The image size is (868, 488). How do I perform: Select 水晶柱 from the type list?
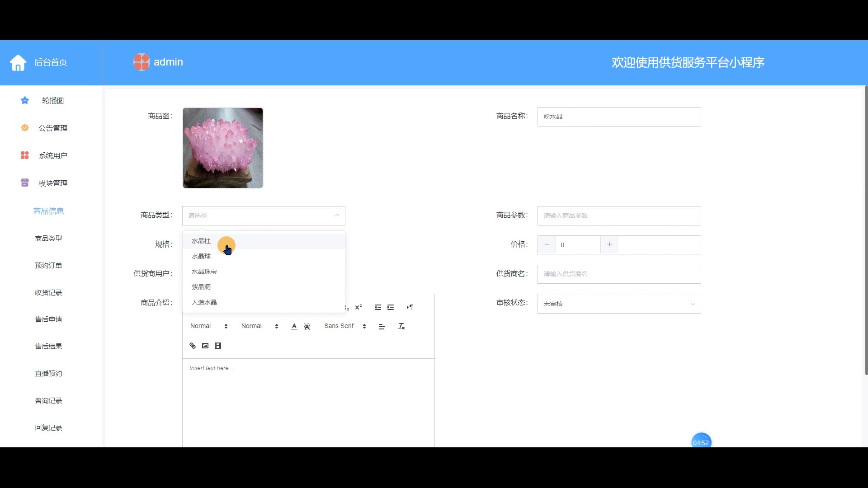pyautogui.click(x=264, y=241)
